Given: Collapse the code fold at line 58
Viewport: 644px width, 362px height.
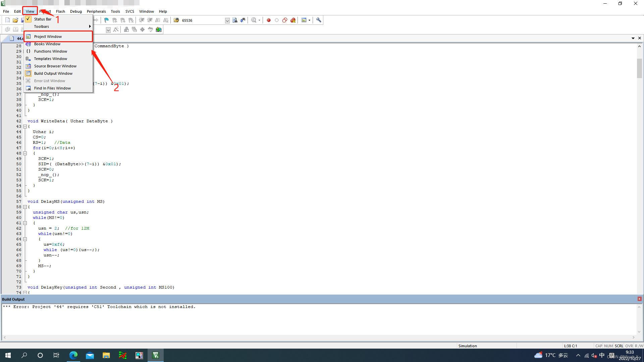Looking at the screenshot, I should (x=25, y=207).
